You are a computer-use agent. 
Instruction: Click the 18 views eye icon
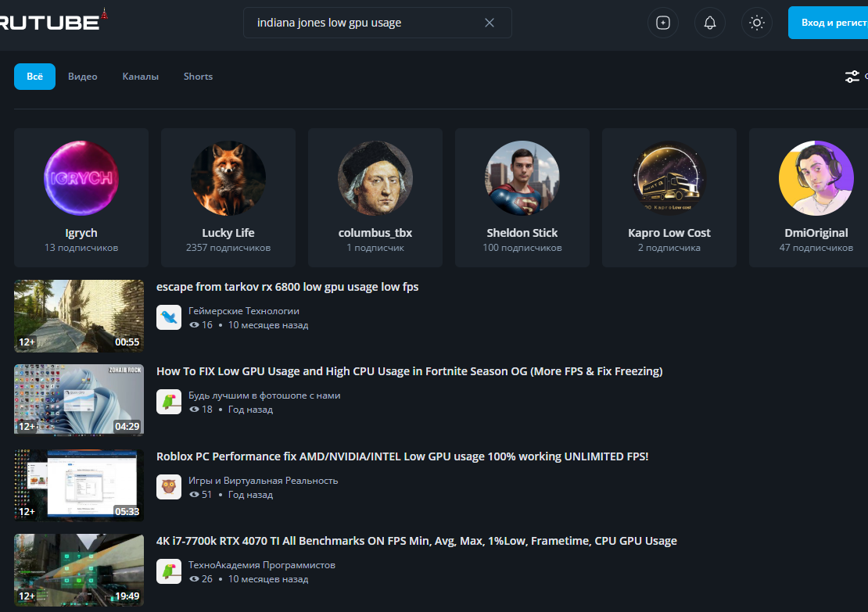tap(194, 410)
